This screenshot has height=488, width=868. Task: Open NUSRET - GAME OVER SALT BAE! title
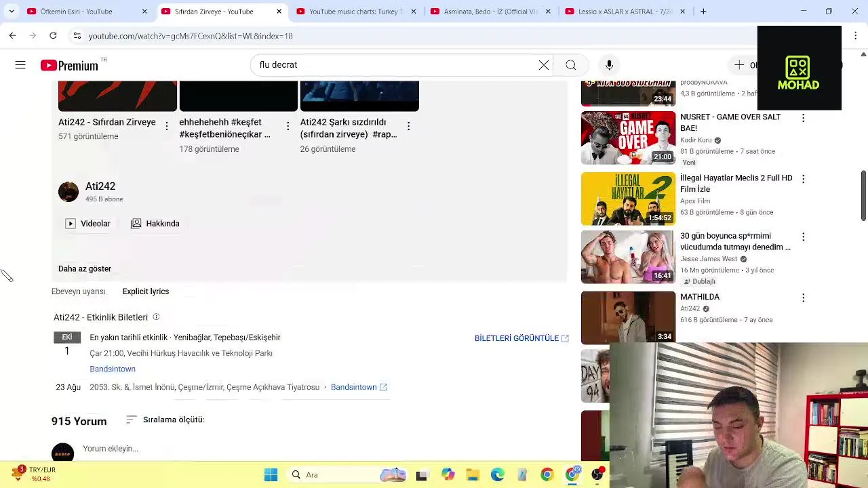[x=730, y=123]
